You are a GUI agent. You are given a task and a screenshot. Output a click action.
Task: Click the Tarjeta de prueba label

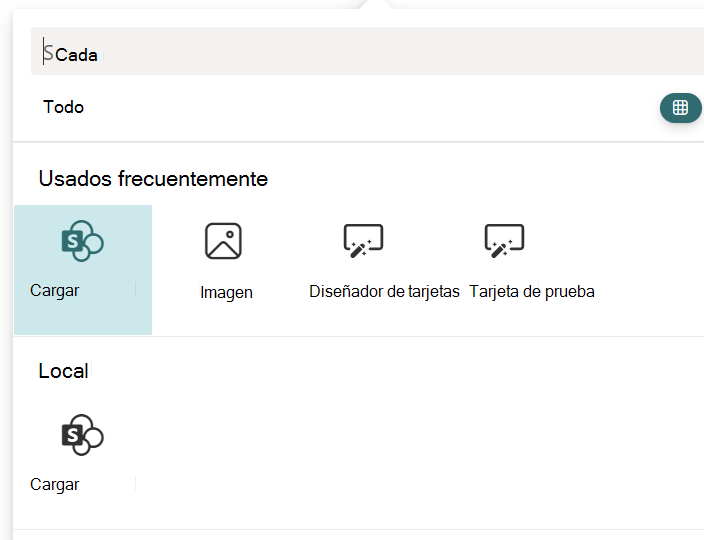pyautogui.click(x=532, y=292)
